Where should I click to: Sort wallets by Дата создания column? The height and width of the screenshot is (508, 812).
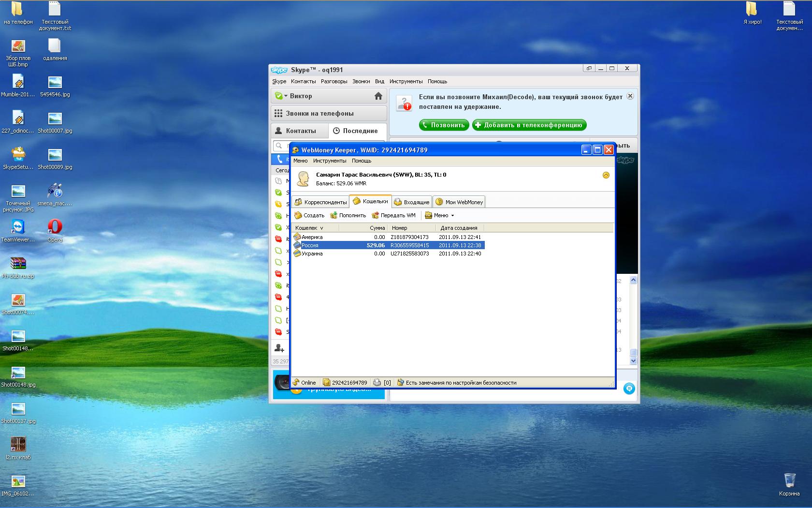pos(460,228)
